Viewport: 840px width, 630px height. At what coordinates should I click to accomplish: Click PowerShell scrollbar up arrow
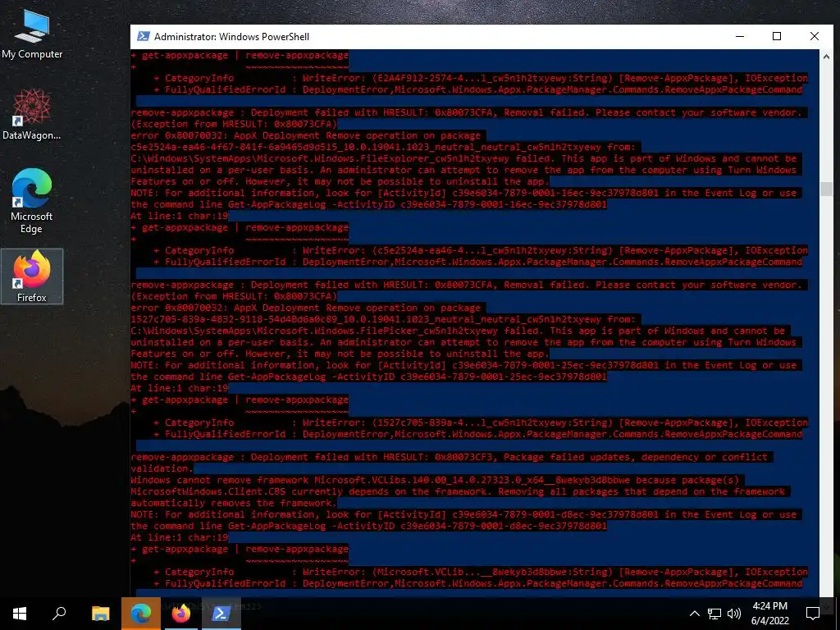[826, 55]
